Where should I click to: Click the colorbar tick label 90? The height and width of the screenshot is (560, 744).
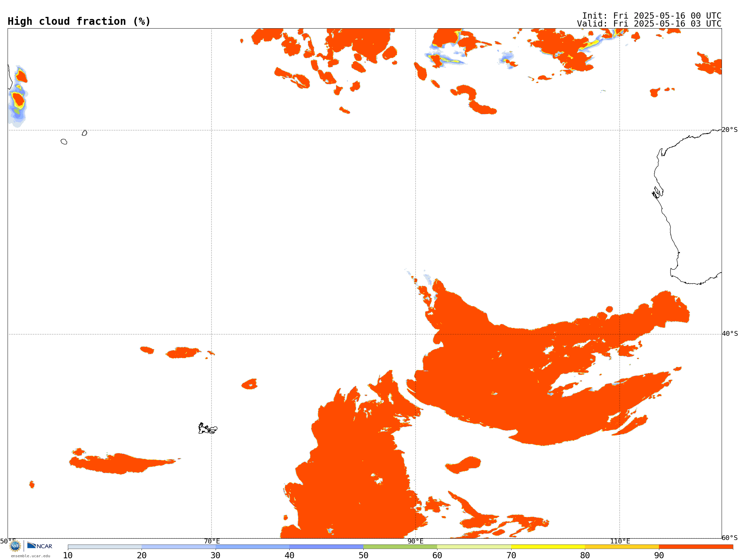point(659,555)
